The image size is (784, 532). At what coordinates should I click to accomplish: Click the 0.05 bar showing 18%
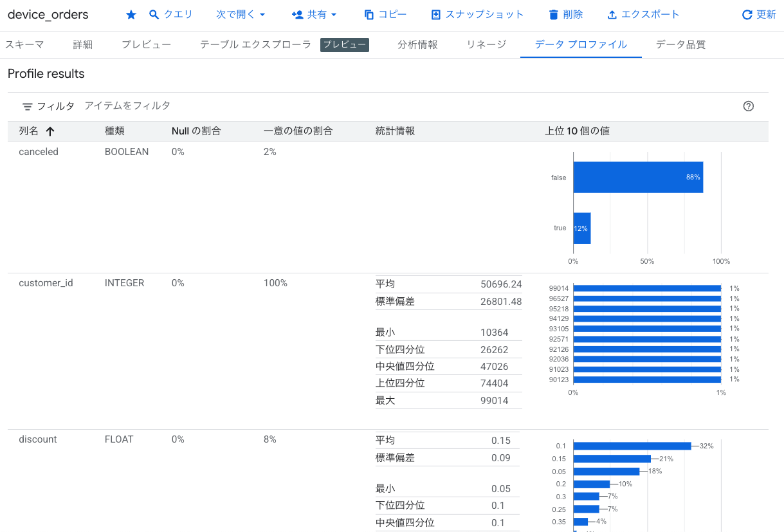[606, 471]
